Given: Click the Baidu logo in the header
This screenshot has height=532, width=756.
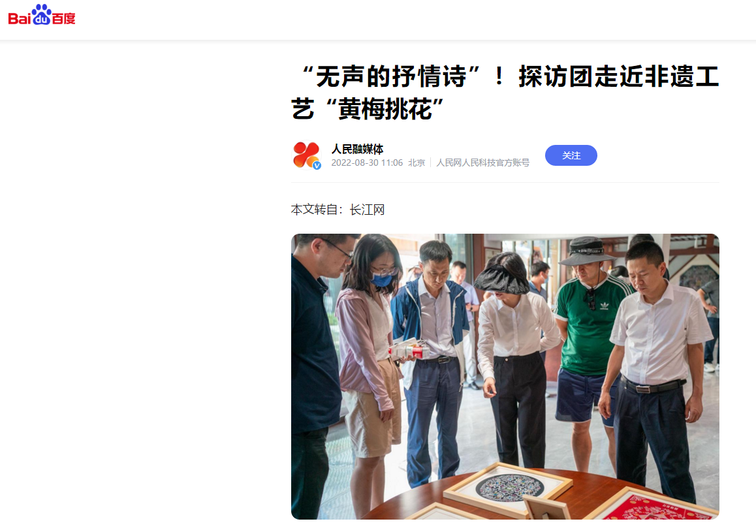Looking at the screenshot, I should pyautogui.click(x=42, y=14).
